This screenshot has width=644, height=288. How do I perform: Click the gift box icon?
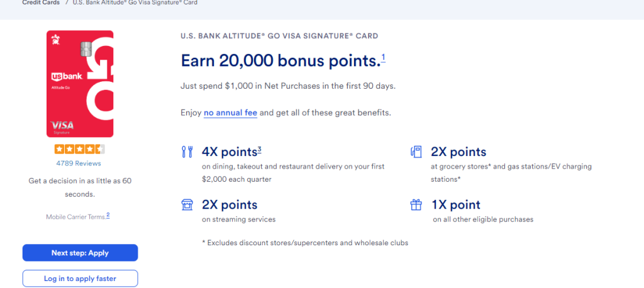coord(416,204)
